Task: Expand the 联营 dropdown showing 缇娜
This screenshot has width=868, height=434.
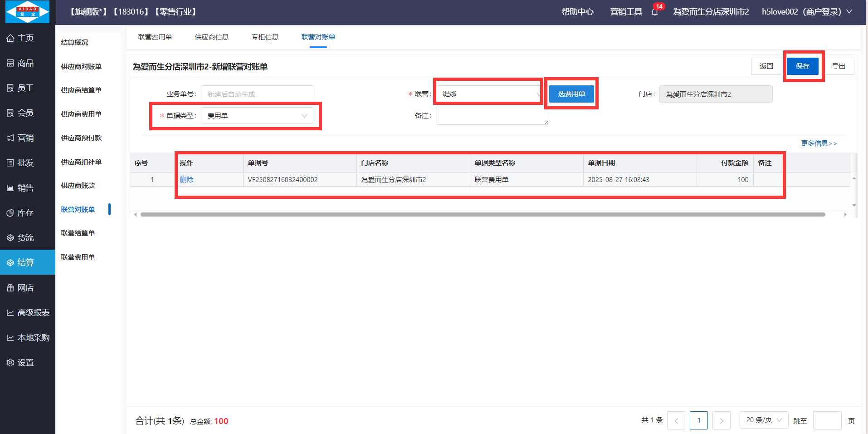Action: (488, 94)
